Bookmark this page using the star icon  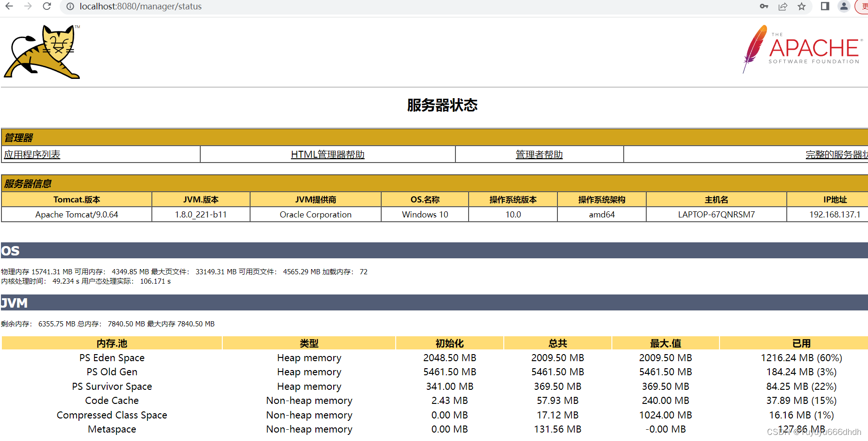[x=802, y=7]
